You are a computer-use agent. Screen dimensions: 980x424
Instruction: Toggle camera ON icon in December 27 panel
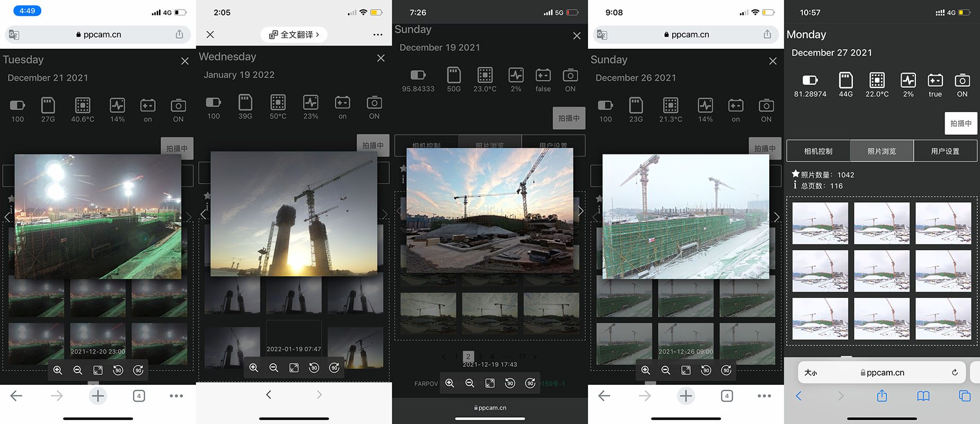(962, 81)
